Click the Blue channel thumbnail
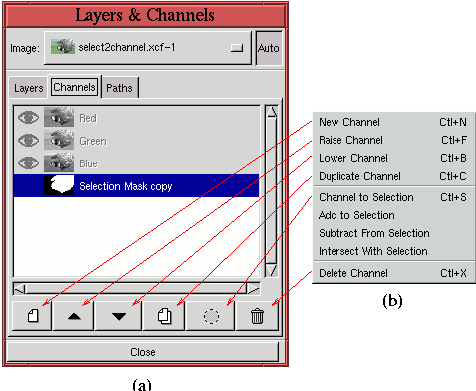This screenshot has width=476, height=391. (x=59, y=163)
